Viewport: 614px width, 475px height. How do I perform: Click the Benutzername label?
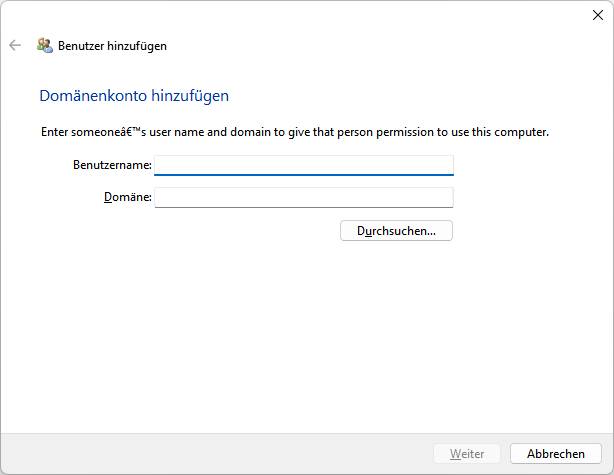pyautogui.click(x=112, y=165)
